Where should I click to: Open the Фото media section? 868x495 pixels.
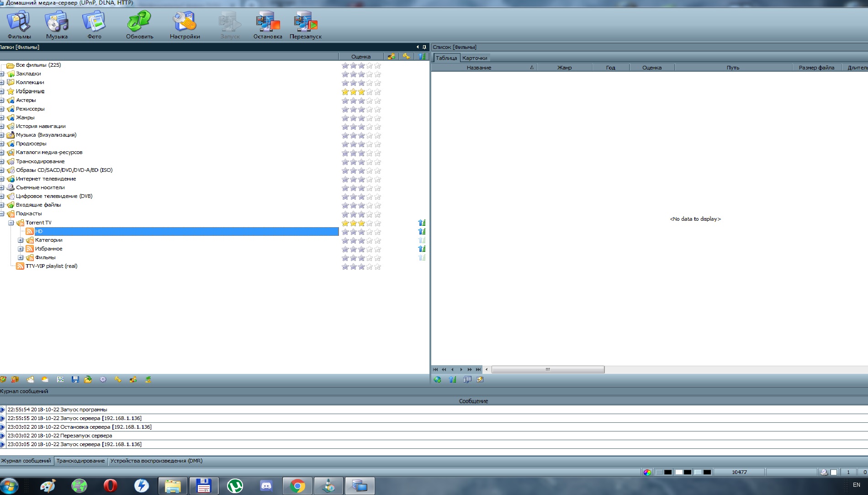tap(95, 25)
